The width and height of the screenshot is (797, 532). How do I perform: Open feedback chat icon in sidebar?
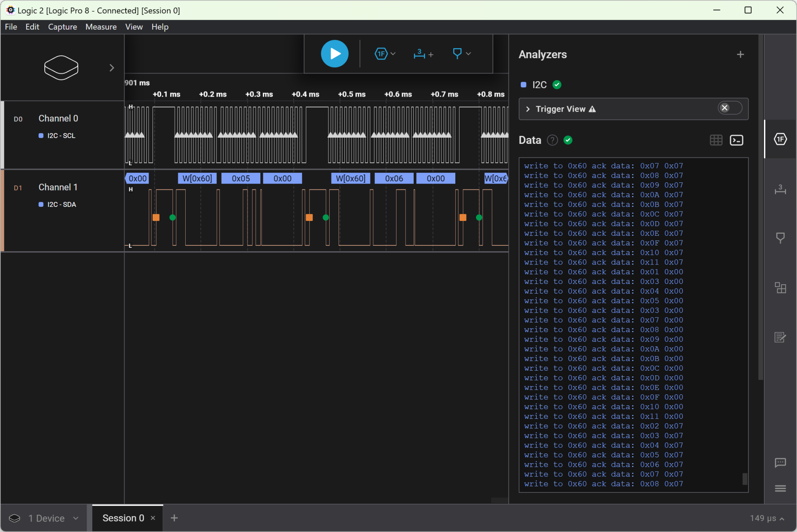(780, 463)
